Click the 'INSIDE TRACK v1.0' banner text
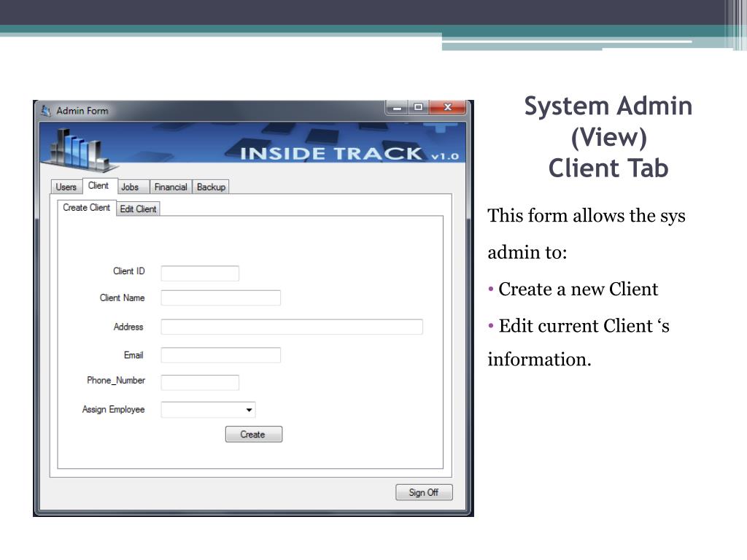The image size is (747, 560). pyautogui.click(x=349, y=154)
